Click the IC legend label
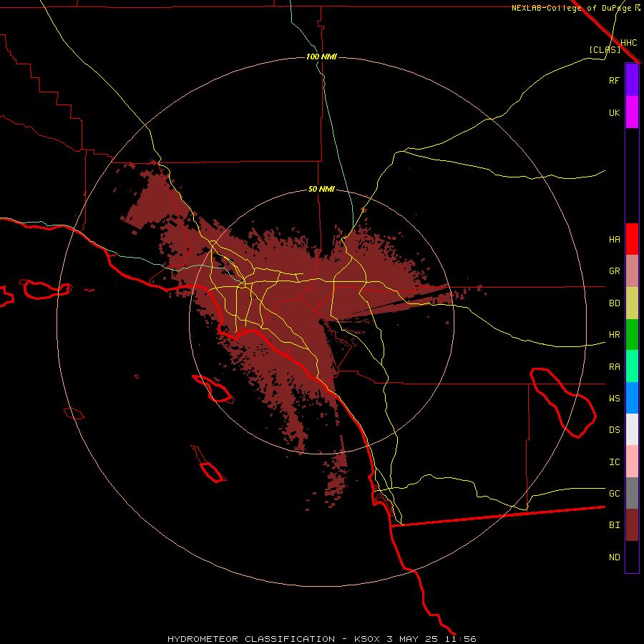Screen dimensions: 644x644 click(614, 462)
